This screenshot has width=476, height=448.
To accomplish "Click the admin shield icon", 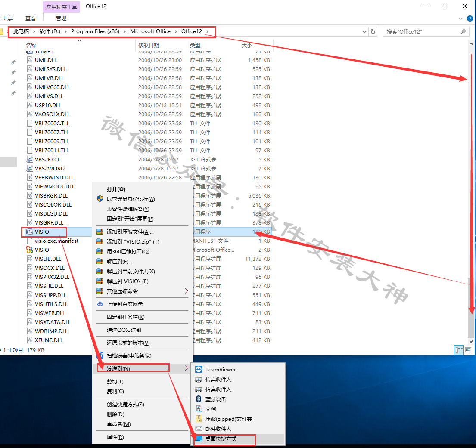I will [100, 199].
